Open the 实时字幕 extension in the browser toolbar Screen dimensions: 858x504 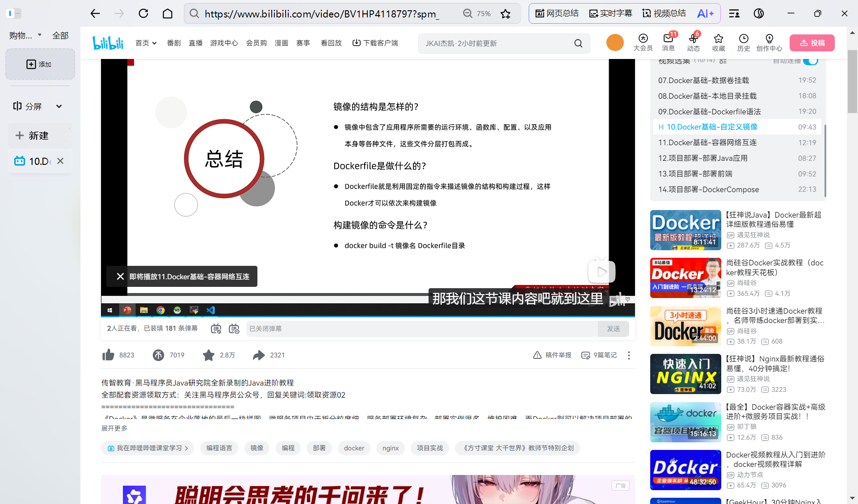point(610,13)
